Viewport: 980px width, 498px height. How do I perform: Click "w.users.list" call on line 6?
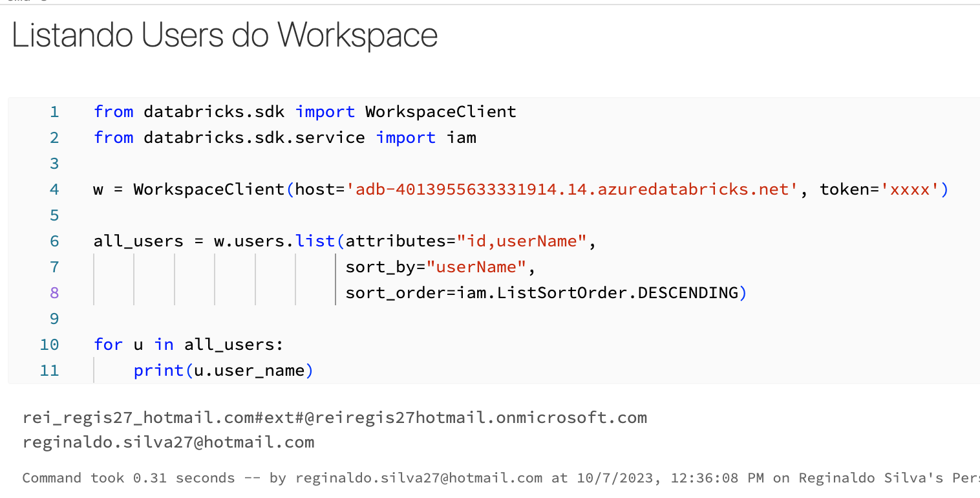point(274,241)
